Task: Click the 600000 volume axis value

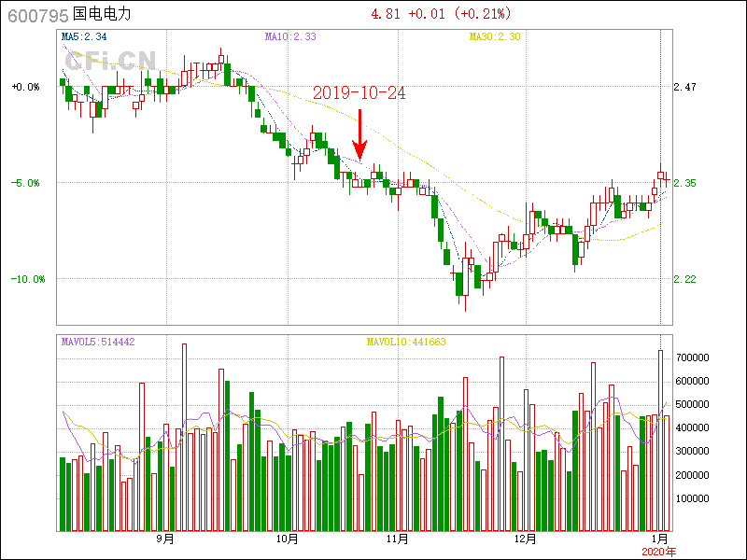Action: tap(693, 381)
